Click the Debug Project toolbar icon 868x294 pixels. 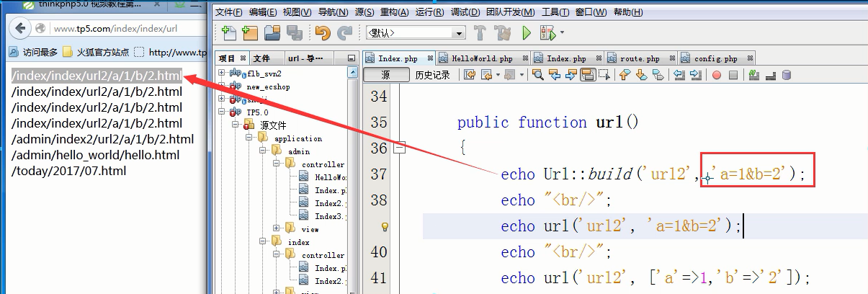click(547, 32)
